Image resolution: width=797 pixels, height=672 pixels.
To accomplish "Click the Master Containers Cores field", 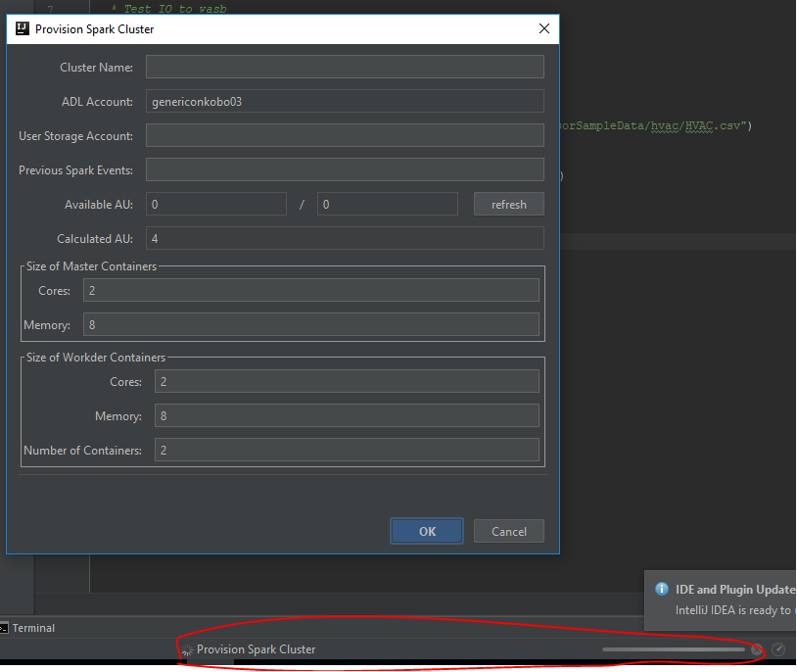I will 311,290.
